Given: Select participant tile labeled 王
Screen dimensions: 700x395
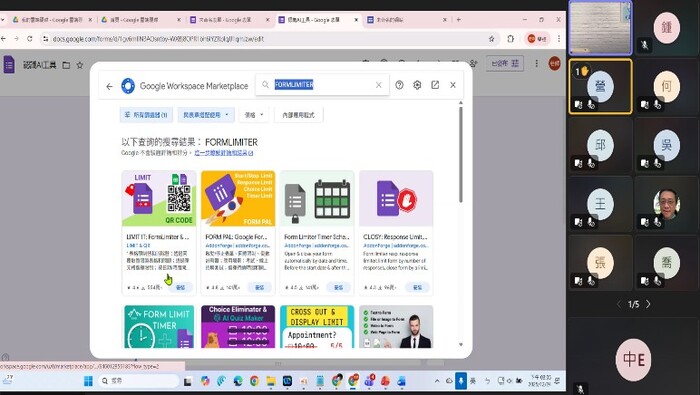Looking at the screenshot, I should [600, 204].
